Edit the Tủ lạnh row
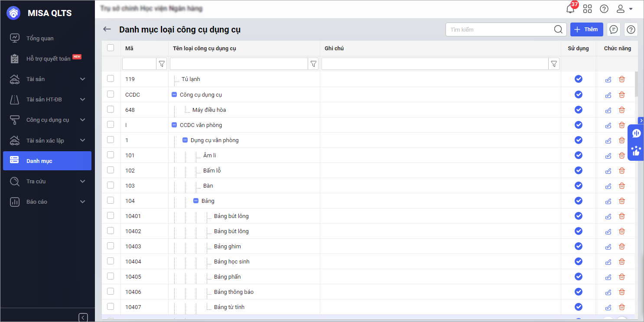 click(608, 79)
